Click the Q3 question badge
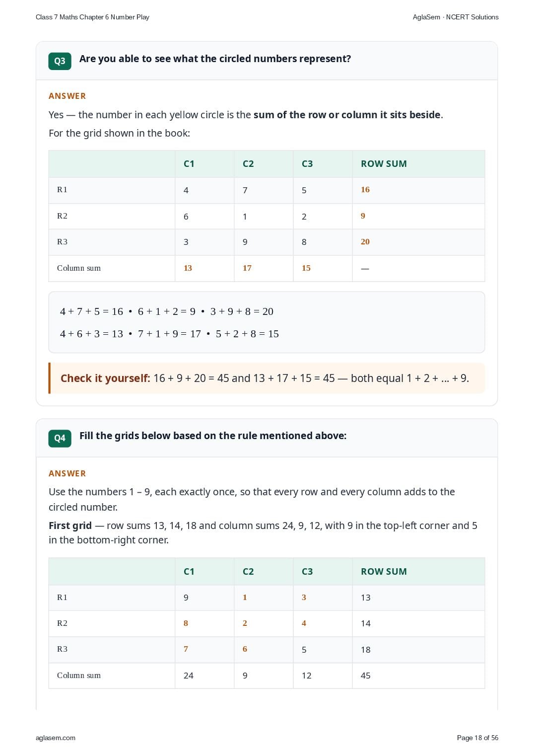 coord(60,61)
